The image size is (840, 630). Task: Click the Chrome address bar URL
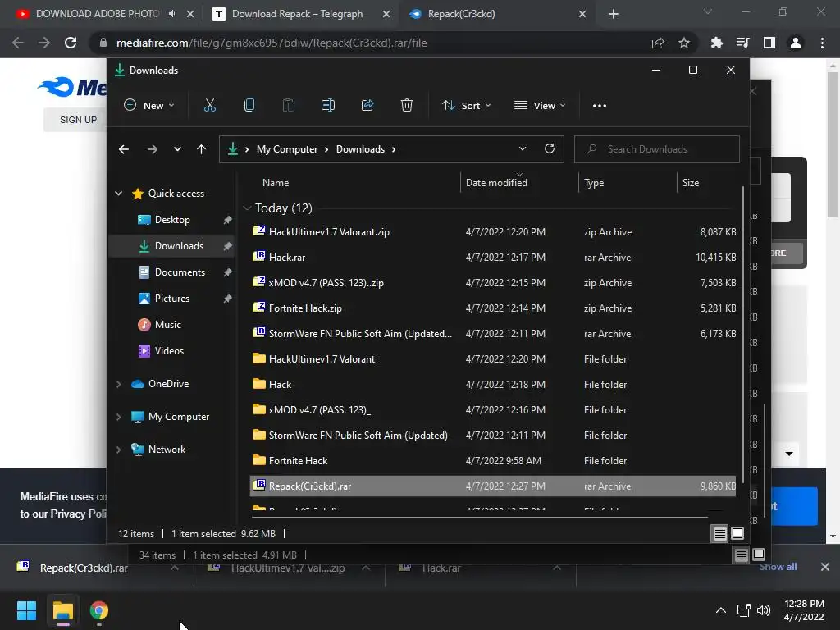coord(272,43)
